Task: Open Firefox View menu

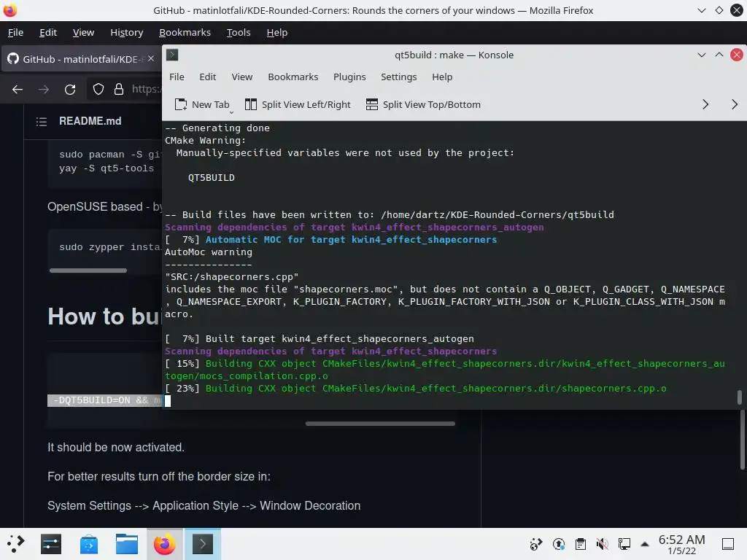Action: click(x=83, y=32)
